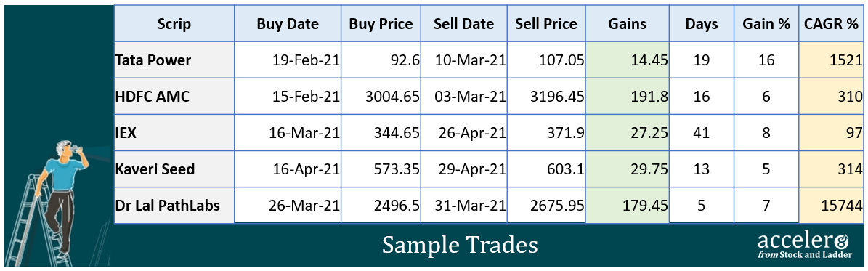Click the 19-Feb-21 buy date cell
This screenshot has height=271, width=868.
(288, 60)
